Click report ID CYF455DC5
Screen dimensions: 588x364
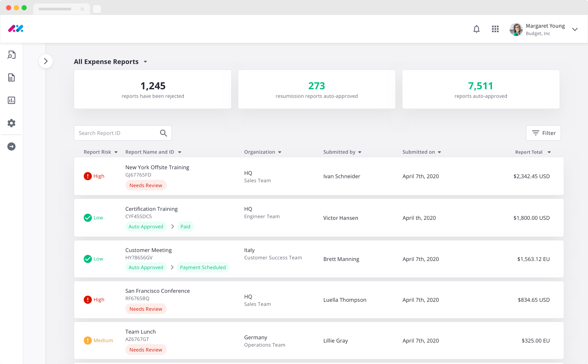pos(138,216)
